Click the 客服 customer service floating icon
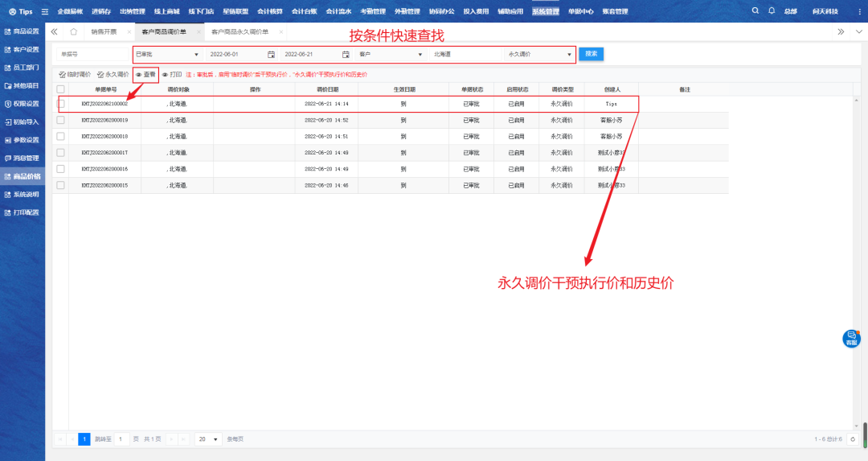868x461 pixels. pyautogui.click(x=851, y=339)
